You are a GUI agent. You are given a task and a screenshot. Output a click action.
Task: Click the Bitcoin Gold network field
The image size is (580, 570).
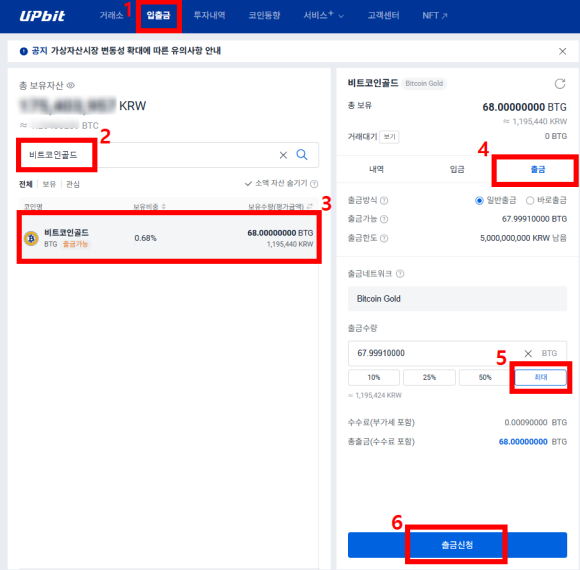click(457, 299)
